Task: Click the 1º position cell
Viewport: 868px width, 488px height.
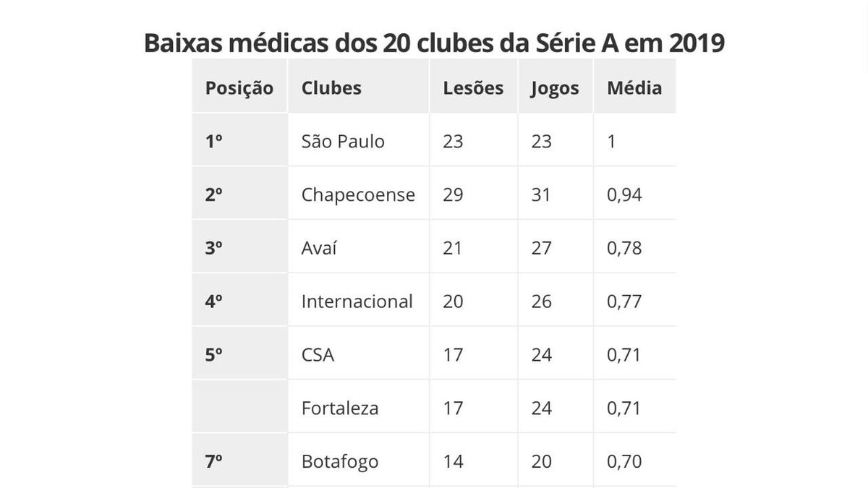Action: [x=213, y=141]
